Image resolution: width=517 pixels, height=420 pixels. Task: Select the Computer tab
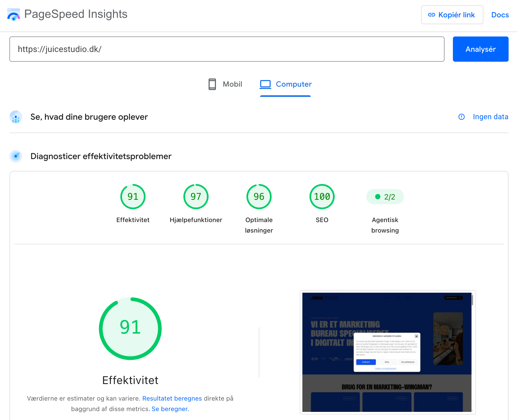286,84
